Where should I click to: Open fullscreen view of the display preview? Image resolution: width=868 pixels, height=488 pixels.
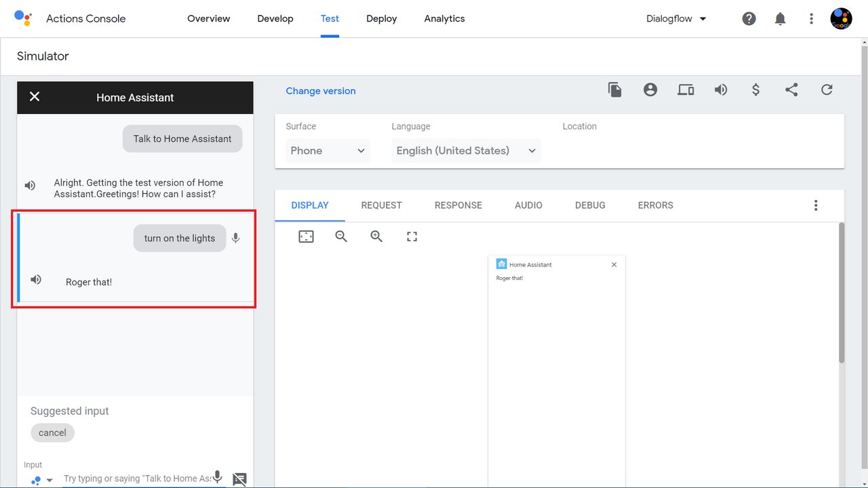click(x=412, y=237)
